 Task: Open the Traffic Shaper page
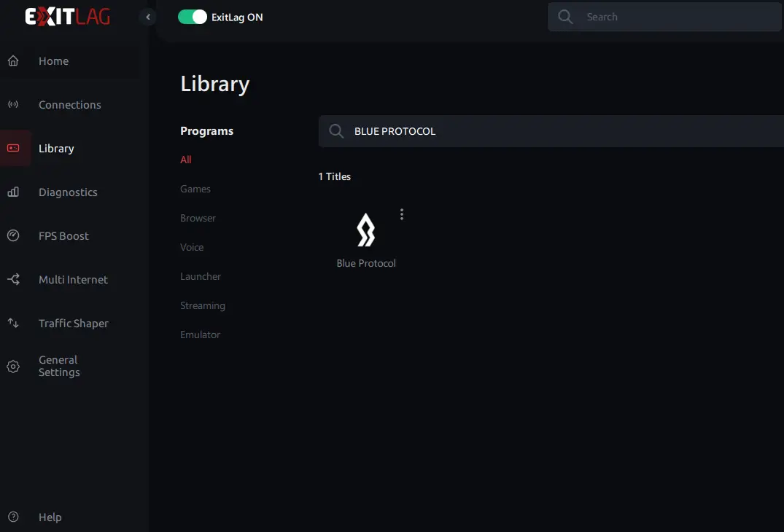[x=74, y=324]
